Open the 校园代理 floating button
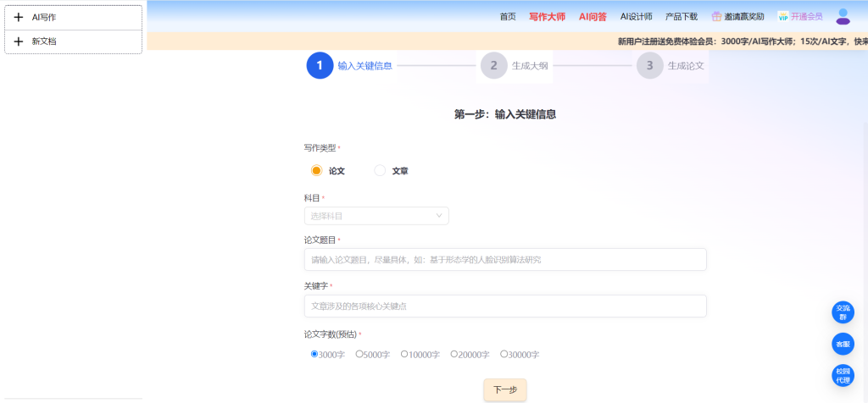Image resolution: width=868 pixels, height=403 pixels. pos(843,376)
